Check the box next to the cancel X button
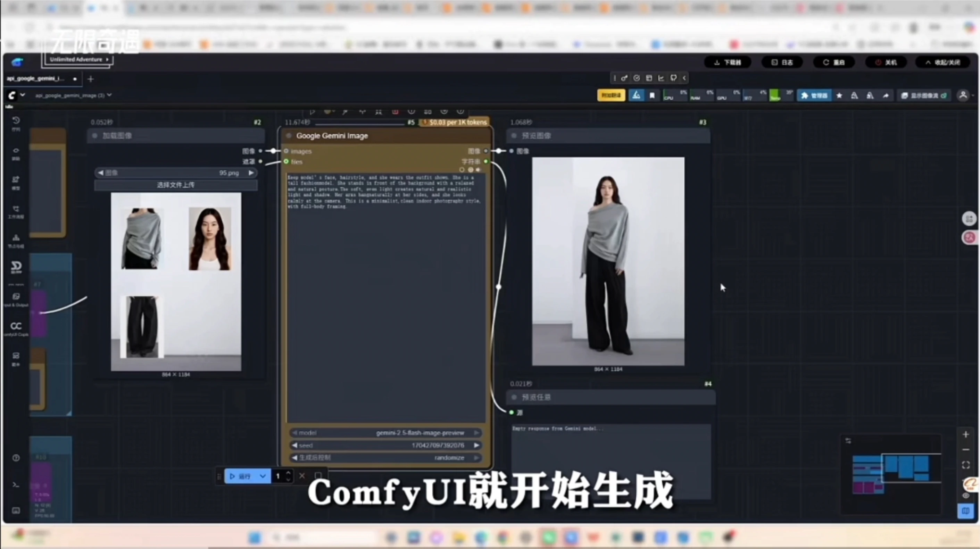The image size is (980, 549). coord(318,476)
